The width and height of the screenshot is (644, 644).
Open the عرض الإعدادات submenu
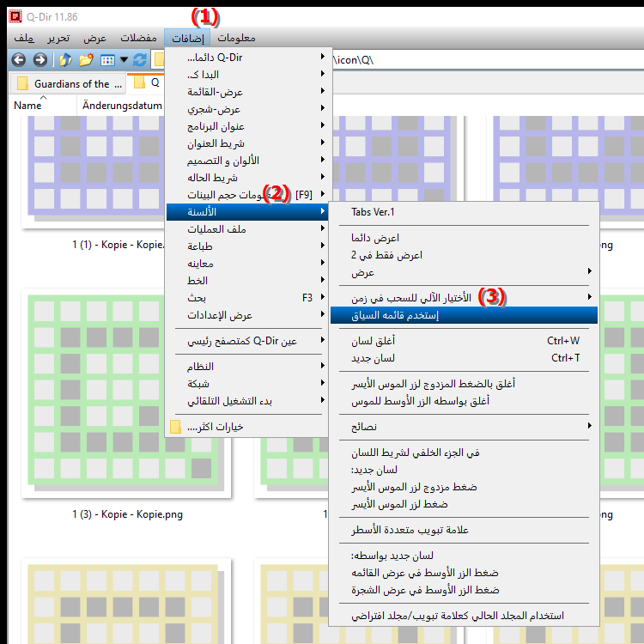(246, 315)
